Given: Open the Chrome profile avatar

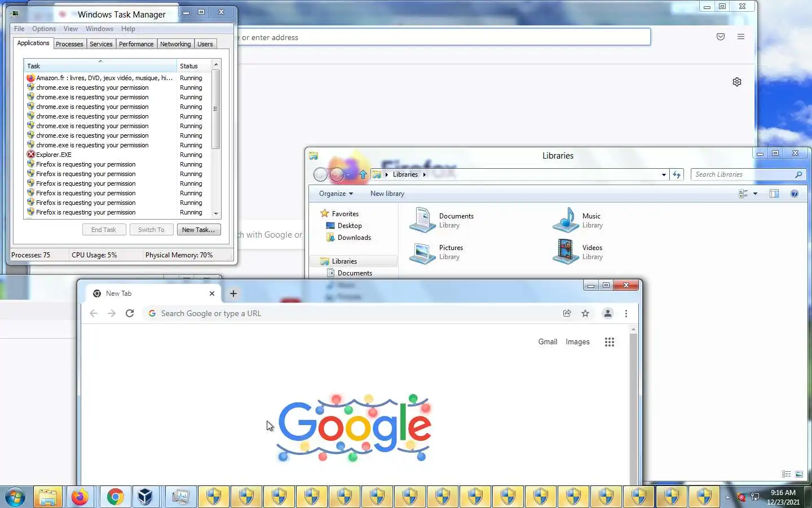Looking at the screenshot, I should pyautogui.click(x=608, y=313).
